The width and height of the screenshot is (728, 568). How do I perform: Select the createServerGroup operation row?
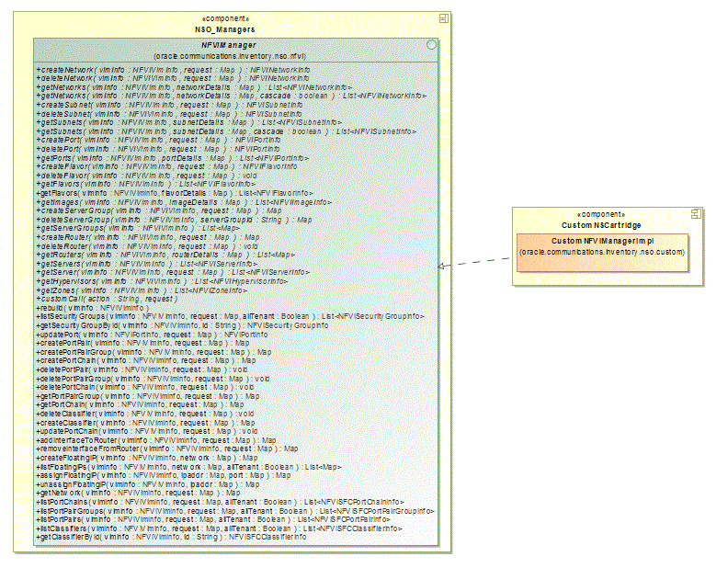coord(159,210)
